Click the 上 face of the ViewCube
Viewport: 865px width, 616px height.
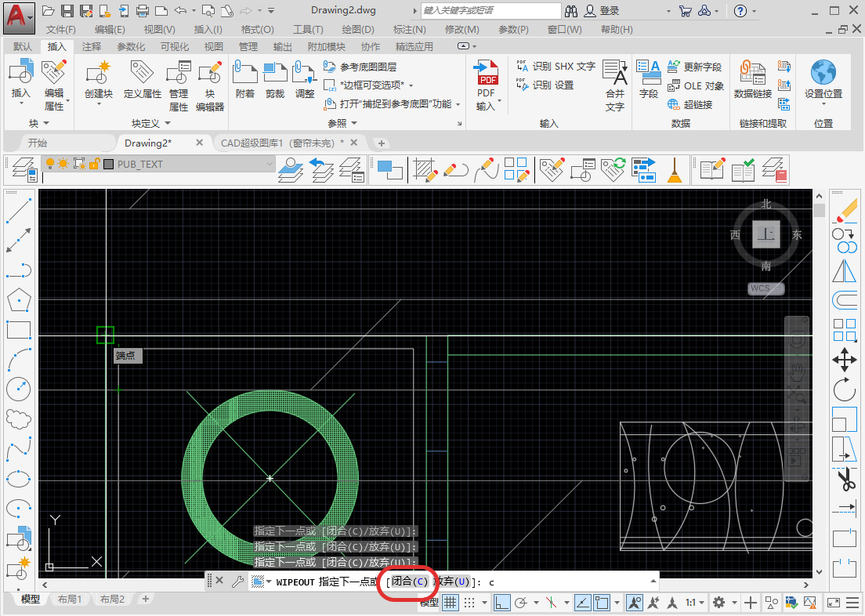(766, 234)
